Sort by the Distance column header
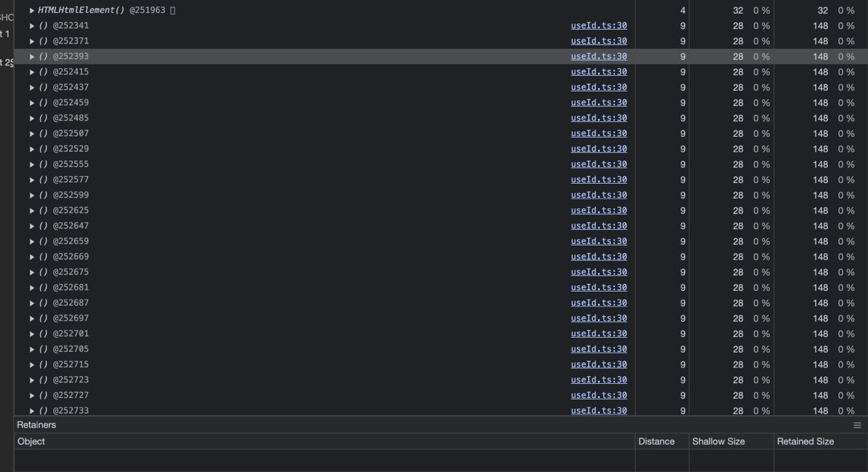 656,441
